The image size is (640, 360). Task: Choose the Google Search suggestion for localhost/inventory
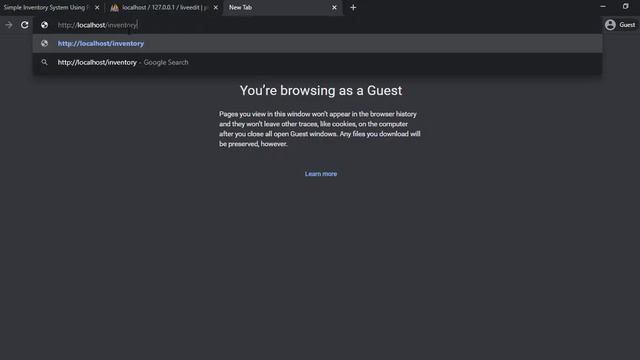[x=317, y=62]
